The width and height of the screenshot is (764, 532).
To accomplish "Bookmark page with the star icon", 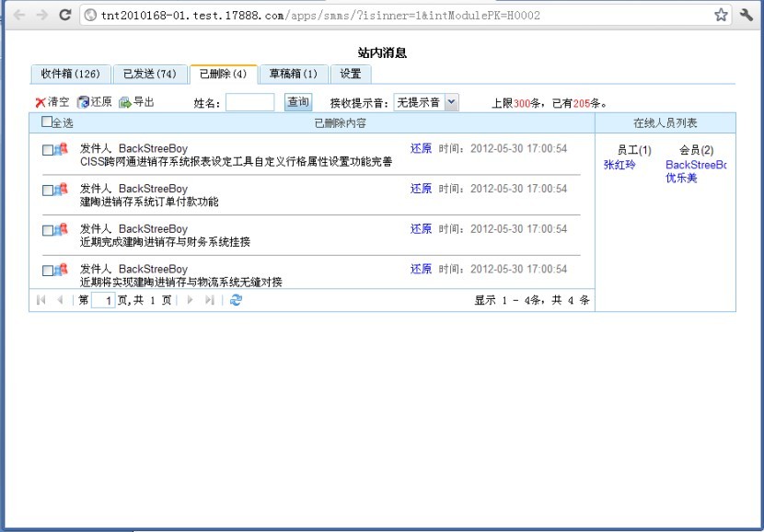I will (x=721, y=15).
